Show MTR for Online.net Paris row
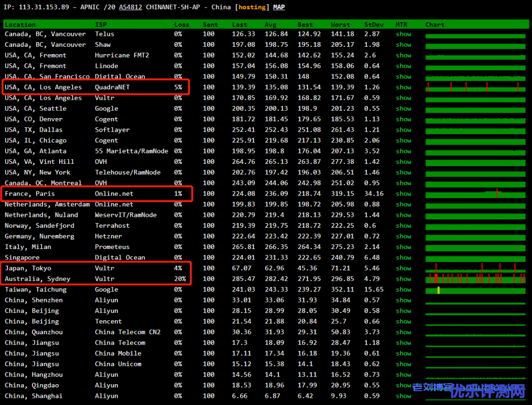 click(403, 194)
